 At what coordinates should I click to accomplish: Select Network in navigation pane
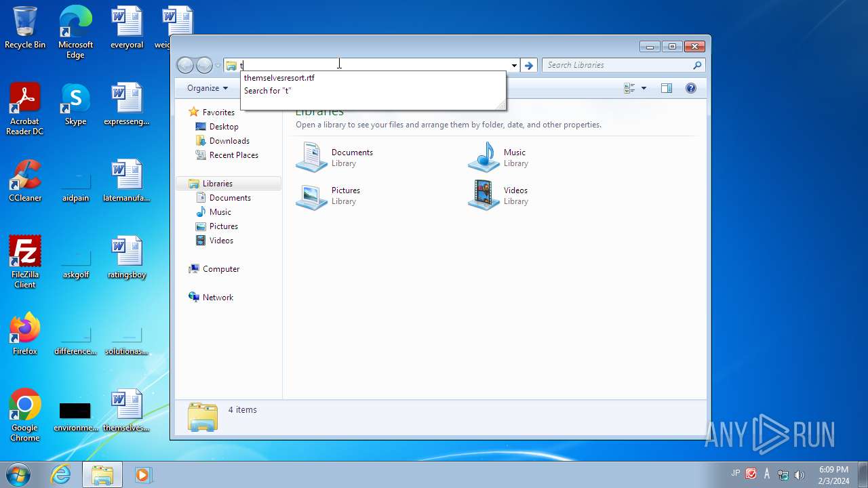click(x=218, y=298)
